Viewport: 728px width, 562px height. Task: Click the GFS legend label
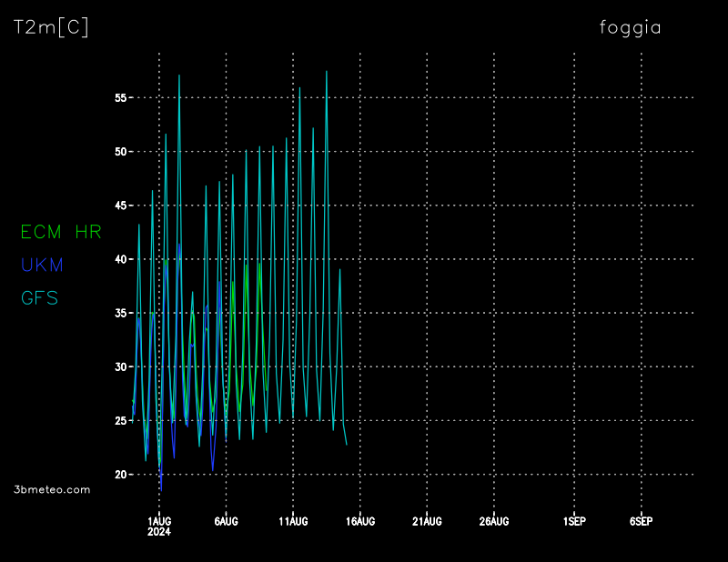point(39,297)
